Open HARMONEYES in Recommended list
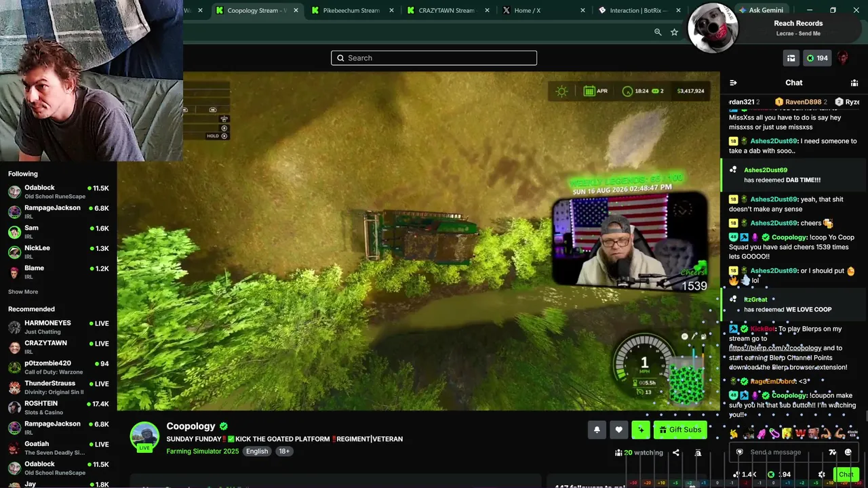This screenshot has width=868, height=488. click(x=58, y=327)
